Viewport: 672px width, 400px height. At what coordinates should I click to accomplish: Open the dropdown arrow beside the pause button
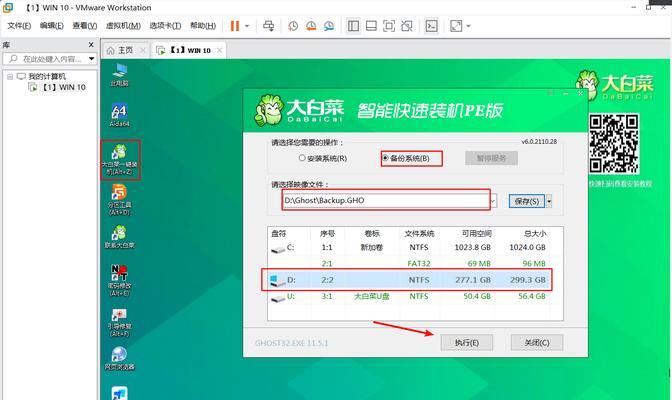click(247, 26)
